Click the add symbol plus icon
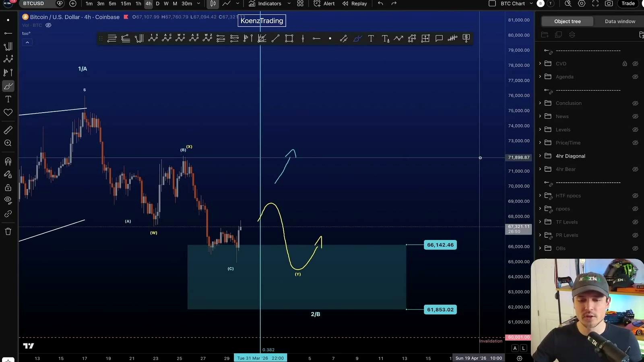Image resolution: width=644 pixels, height=362 pixels. (73, 4)
